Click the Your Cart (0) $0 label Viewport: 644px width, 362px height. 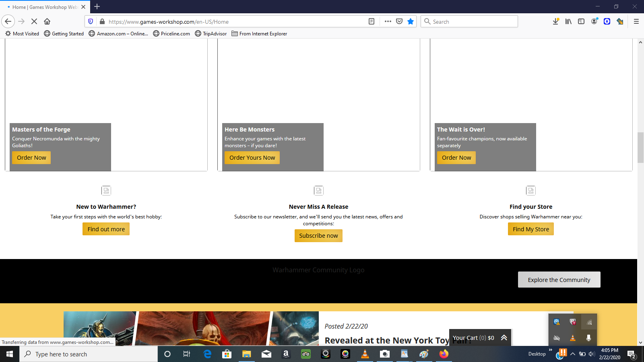(x=473, y=338)
